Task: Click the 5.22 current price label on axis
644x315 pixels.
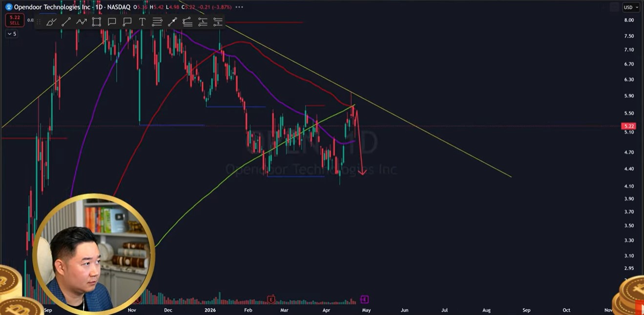Action: click(628, 126)
